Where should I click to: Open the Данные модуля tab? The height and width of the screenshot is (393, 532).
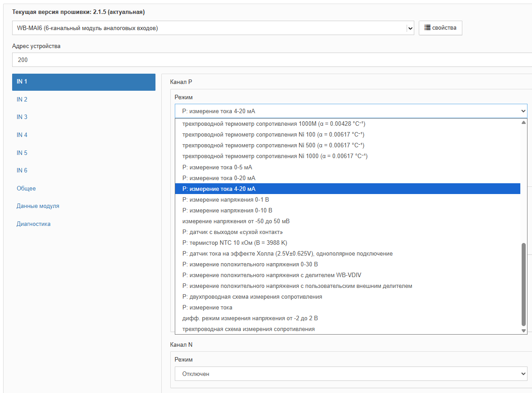coord(38,206)
